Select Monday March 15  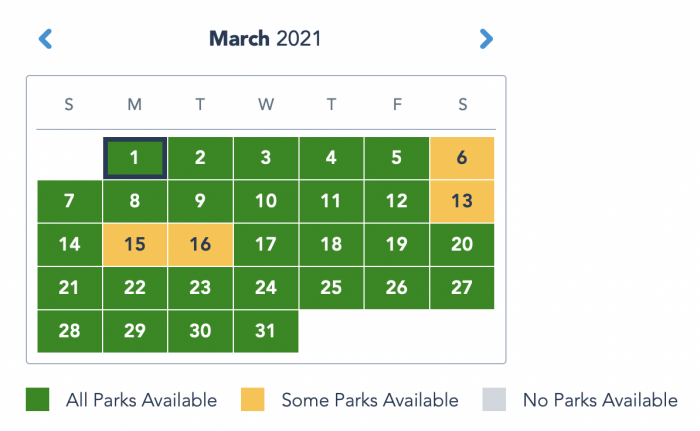coord(135,244)
